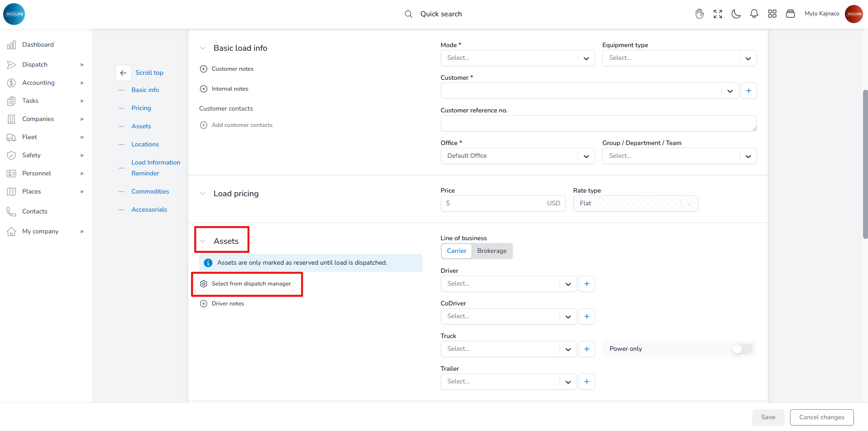The width and height of the screenshot is (868, 431).
Task: Click the plus icon next to Trailer
Action: tap(586, 382)
